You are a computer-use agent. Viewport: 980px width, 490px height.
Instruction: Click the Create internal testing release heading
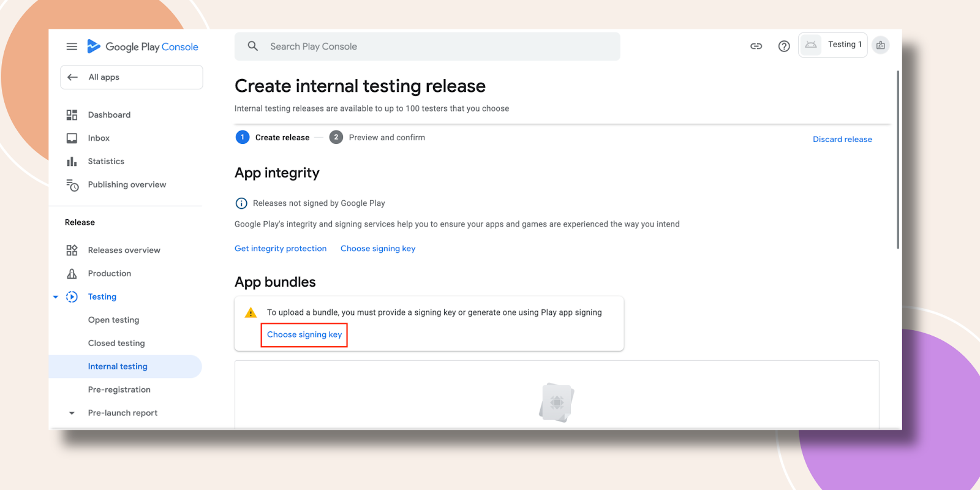[x=360, y=86]
